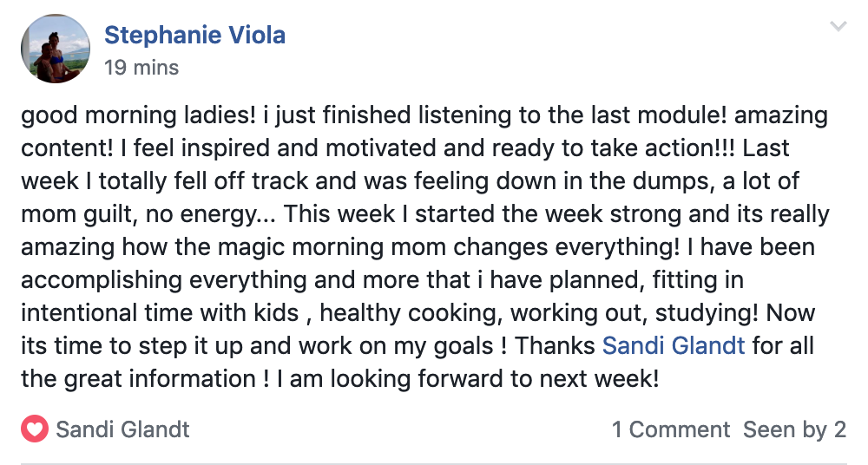Select the post author name heading
The image size is (868, 465).
click(194, 36)
